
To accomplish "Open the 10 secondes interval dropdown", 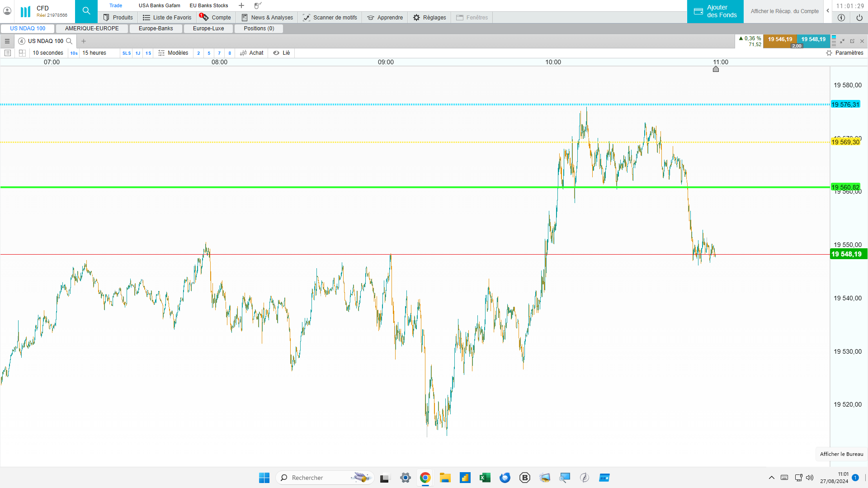I will [48, 53].
